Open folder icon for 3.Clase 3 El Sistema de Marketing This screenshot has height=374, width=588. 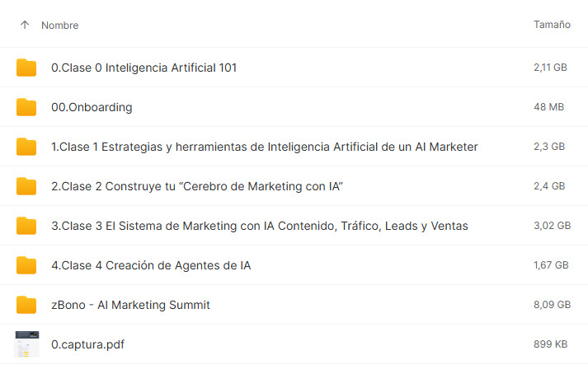point(26,226)
